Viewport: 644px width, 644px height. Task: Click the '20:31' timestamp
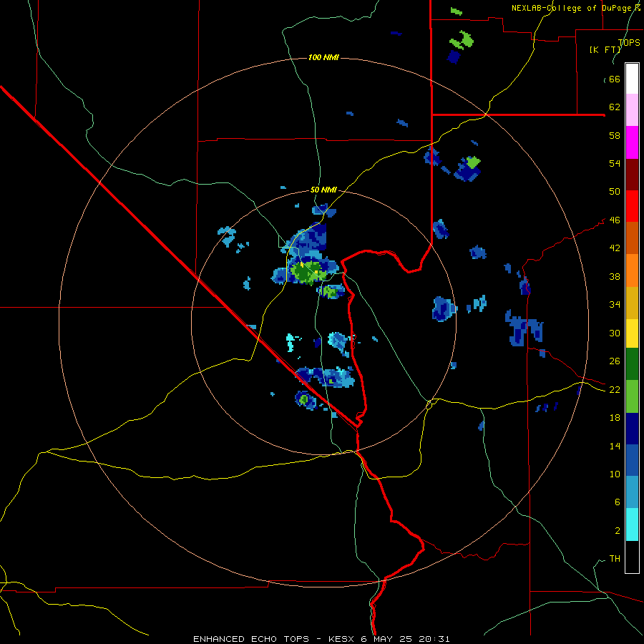tap(434, 639)
